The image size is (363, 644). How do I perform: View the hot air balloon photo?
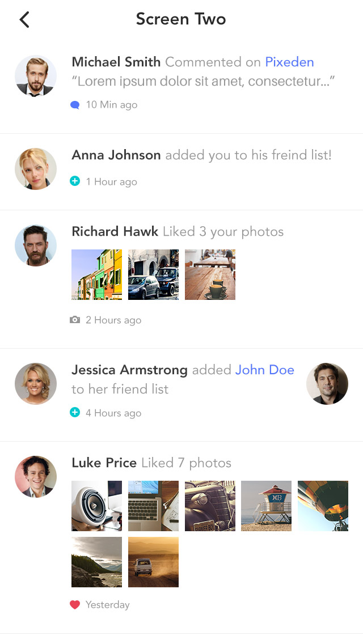[x=323, y=506]
